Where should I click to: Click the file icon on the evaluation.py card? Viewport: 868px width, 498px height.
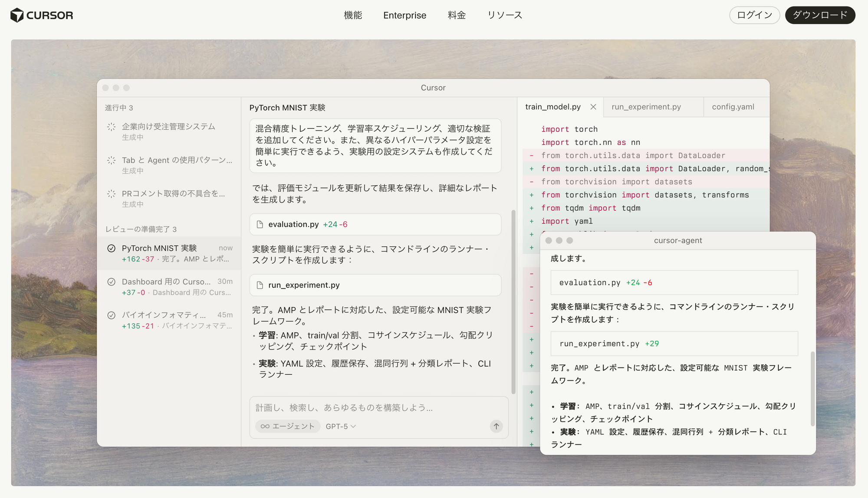260,224
